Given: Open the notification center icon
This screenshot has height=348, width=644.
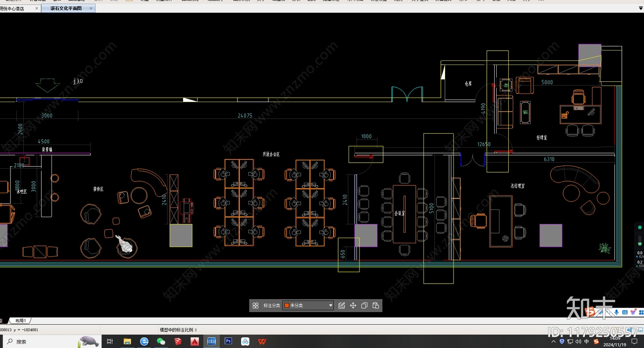Looking at the screenshot, I should pyautogui.click(x=634, y=342).
